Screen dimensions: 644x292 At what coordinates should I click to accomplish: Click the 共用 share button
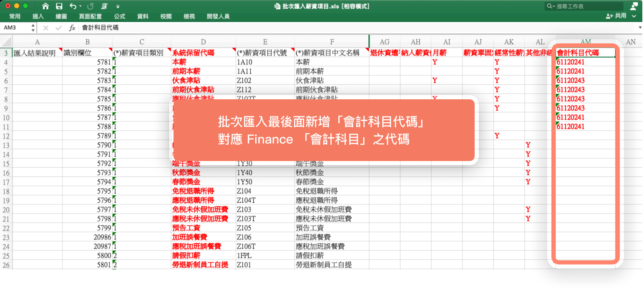click(x=616, y=16)
